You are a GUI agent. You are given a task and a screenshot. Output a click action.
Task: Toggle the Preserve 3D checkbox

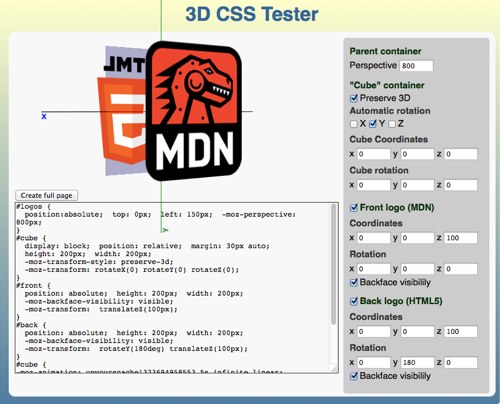pyautogui.click(x=354, y=98)
